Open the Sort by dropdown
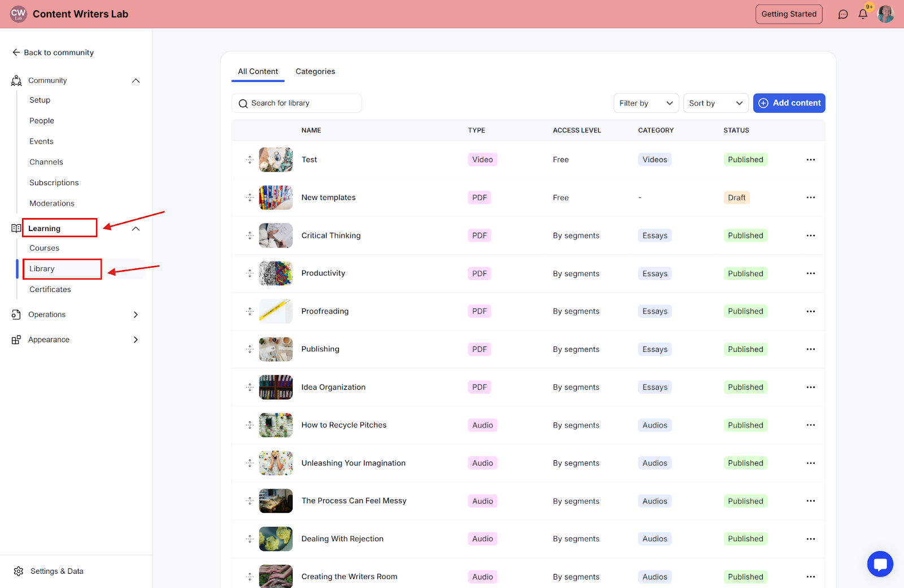The height and width of the screenshot is (588, 904). [x=716, y=103]
